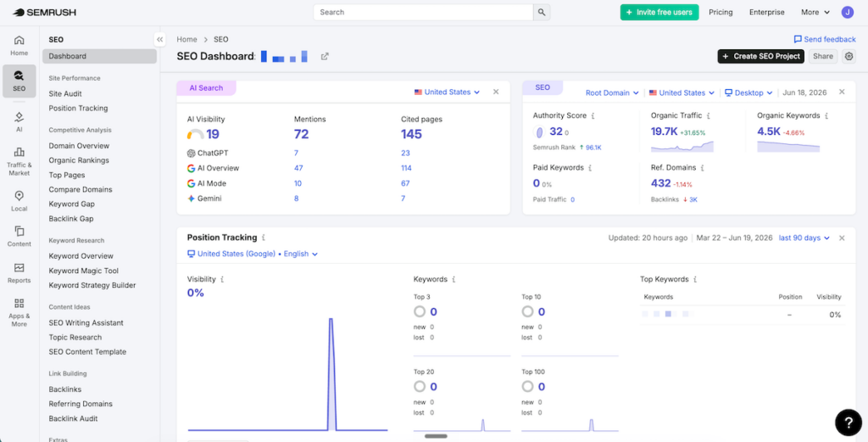Open United States (Google) English dropdown
Screen dimensions: 868x442
click(253, 254)
